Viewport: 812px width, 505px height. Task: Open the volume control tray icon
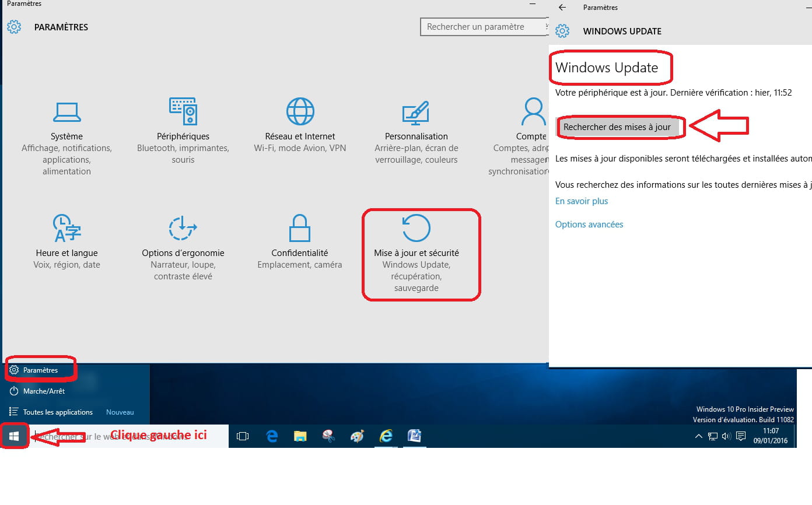coord(726,436)
